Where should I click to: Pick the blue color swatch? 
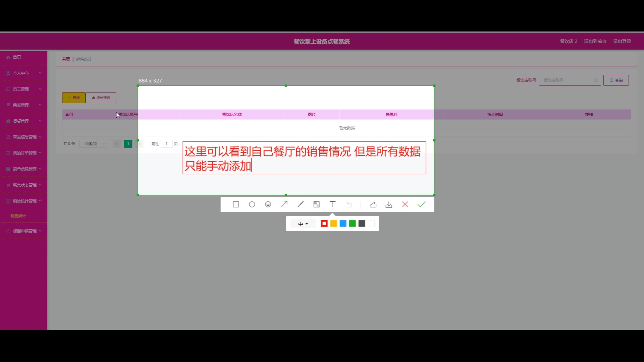click(x=343, y=224)
